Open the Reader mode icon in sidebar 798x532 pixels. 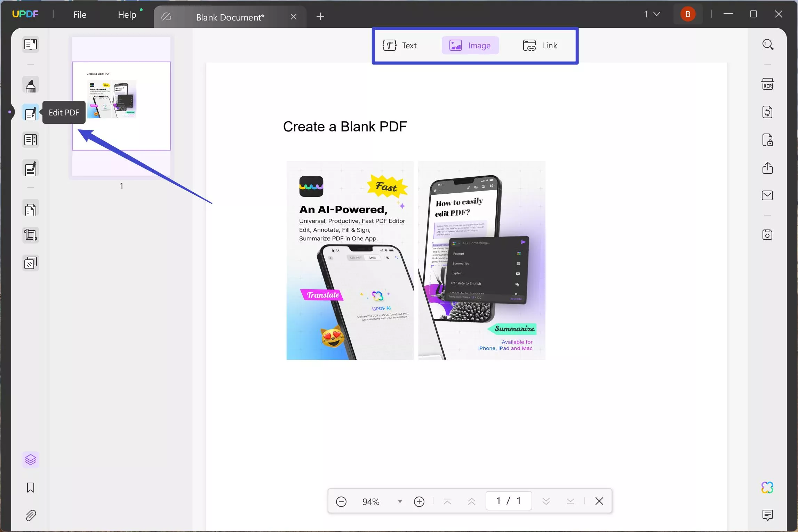pos(31,45)
